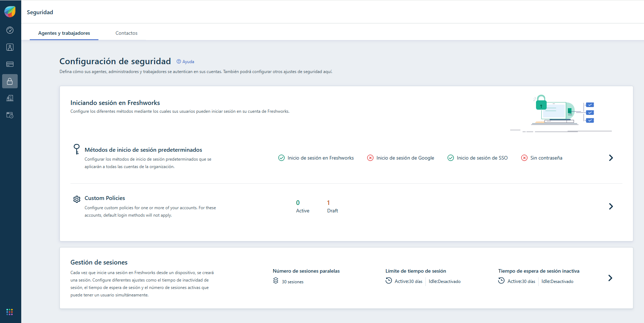Click the gear icon beside Custom Policies
The width and height of the screenshot is (644, 323).
77,199
